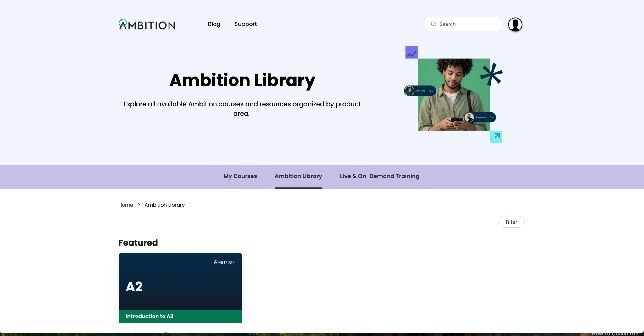Click the Explore all available courses description
The width and height of the screenshot is (644, 336).
pyautogui.click(x=242, y=109)
